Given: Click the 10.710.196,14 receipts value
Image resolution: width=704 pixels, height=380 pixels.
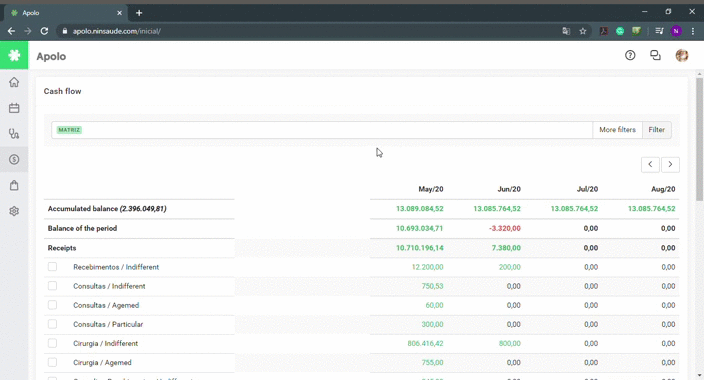Looking at the screenshot, I should coord(419,248).
